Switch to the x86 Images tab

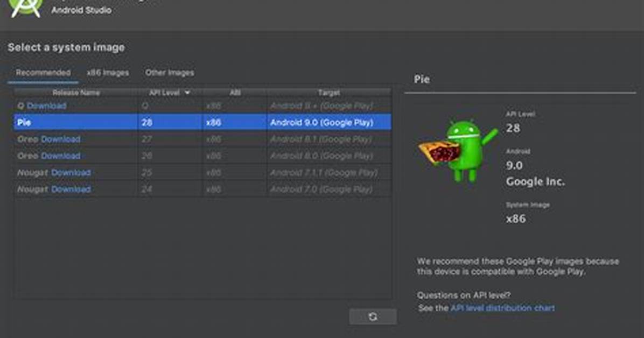pyautogui.click(x=108, y=73)
